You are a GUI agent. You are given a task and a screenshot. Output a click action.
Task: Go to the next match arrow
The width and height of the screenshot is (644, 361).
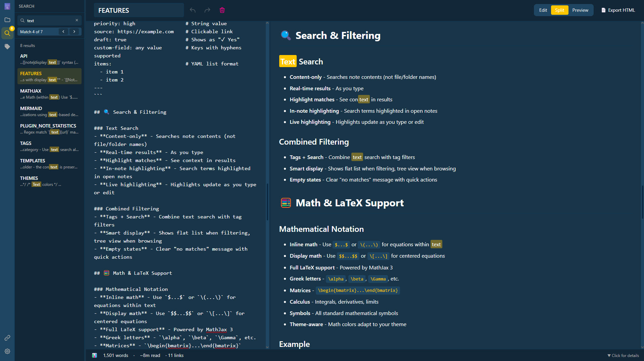pyautogui.click(x=74, y=32)
